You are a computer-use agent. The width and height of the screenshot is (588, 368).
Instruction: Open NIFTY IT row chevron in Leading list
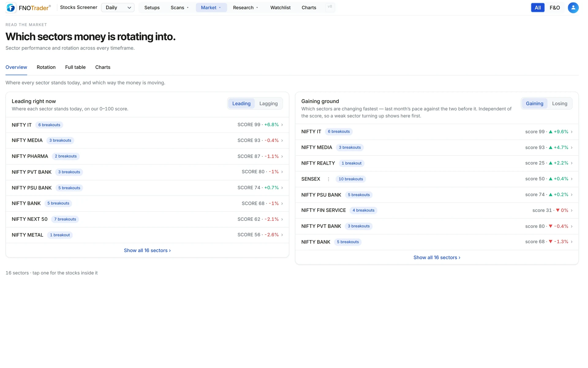282,125
